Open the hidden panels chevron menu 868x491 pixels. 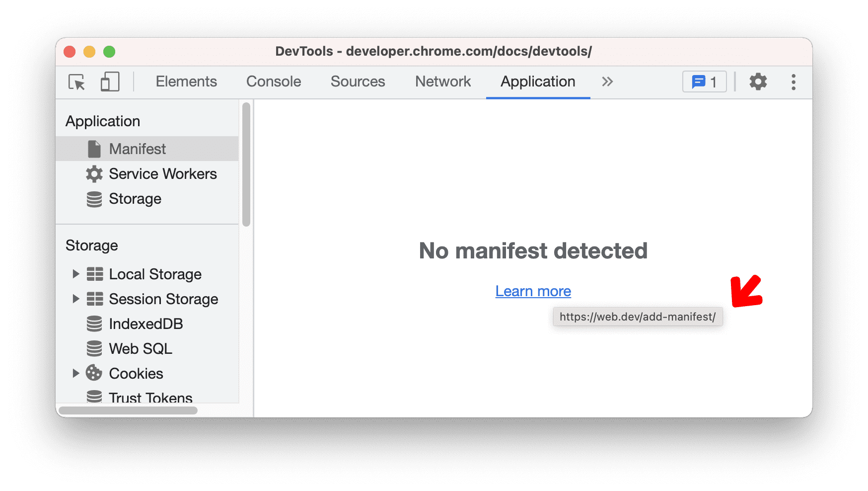tap(607, 82)
